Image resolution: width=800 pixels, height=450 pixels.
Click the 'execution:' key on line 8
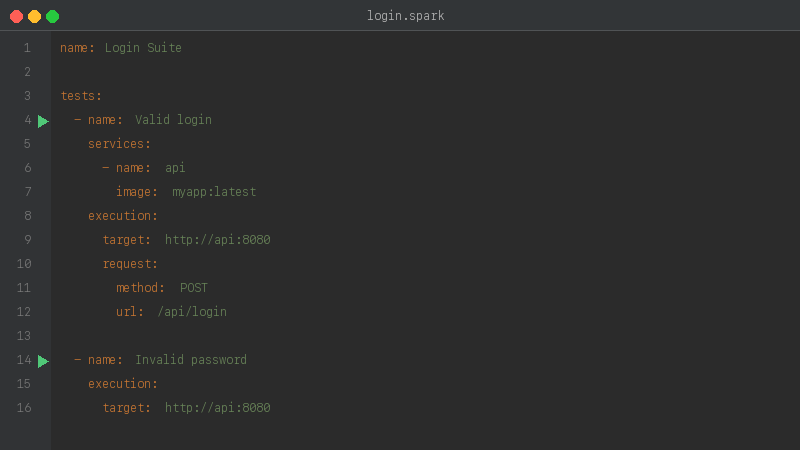[x=123, y=216]
